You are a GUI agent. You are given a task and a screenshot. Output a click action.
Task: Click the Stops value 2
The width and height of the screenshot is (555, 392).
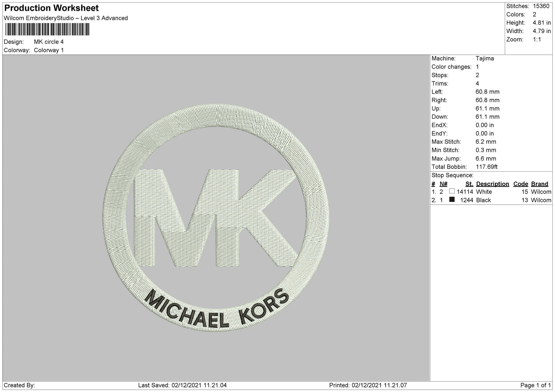(x=477, y=75)
